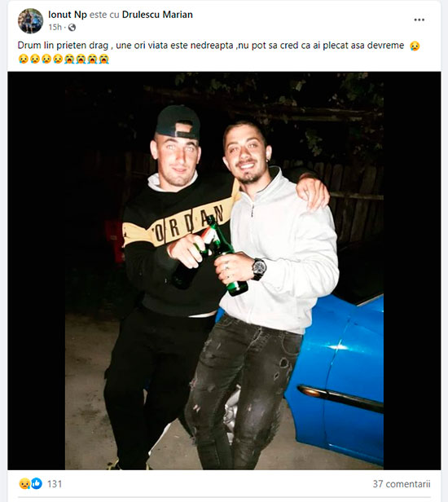Open the tagged Drulescu Marian profile link
The width and height of the screenshot is (448, 502).
coord(157,15)
